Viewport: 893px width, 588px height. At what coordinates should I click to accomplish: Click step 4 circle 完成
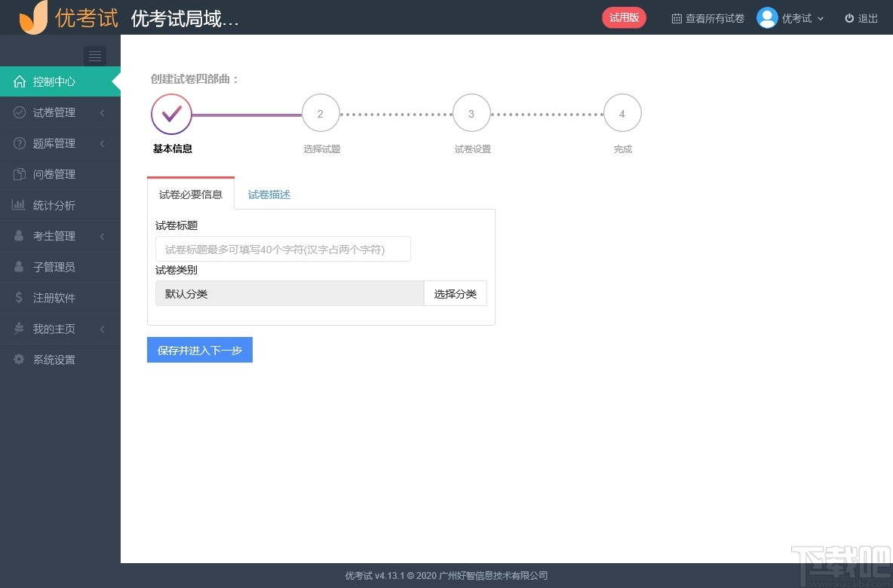click(x=622, y=113)
